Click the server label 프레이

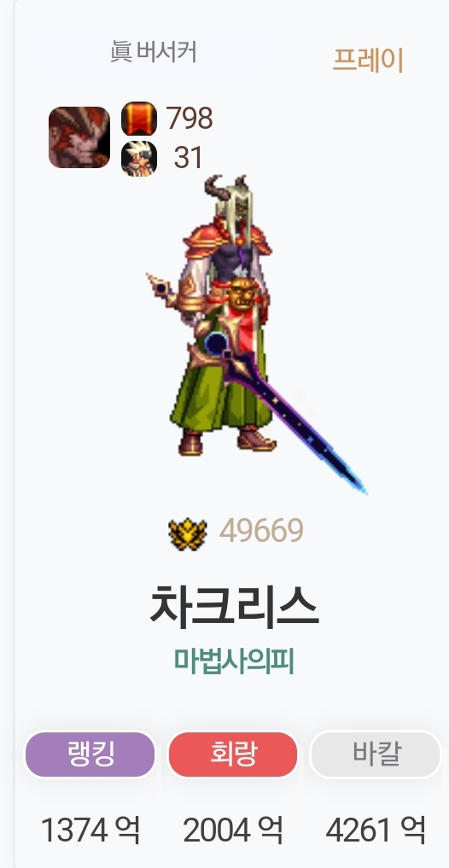point(368,61)
